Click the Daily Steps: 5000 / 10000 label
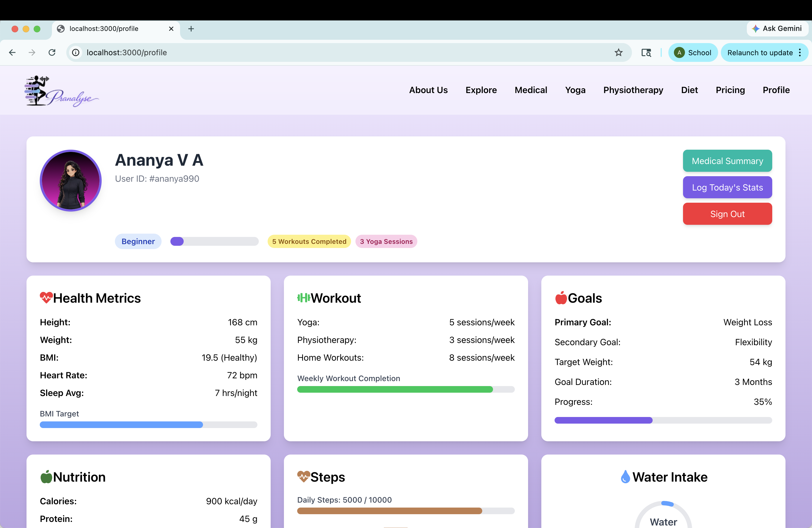 click(x=345, y=500)
